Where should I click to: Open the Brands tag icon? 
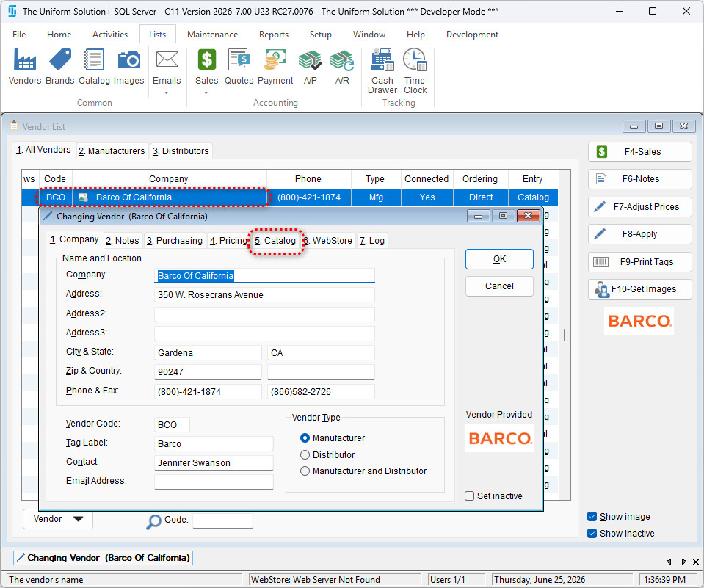pyautogui.click(x=59, y=66)
